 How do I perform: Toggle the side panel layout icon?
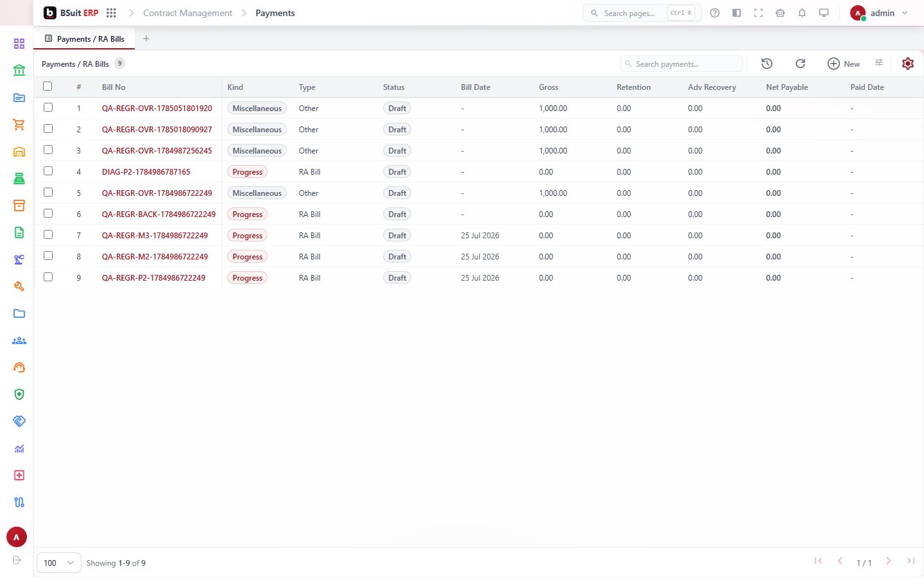point(737,13)
